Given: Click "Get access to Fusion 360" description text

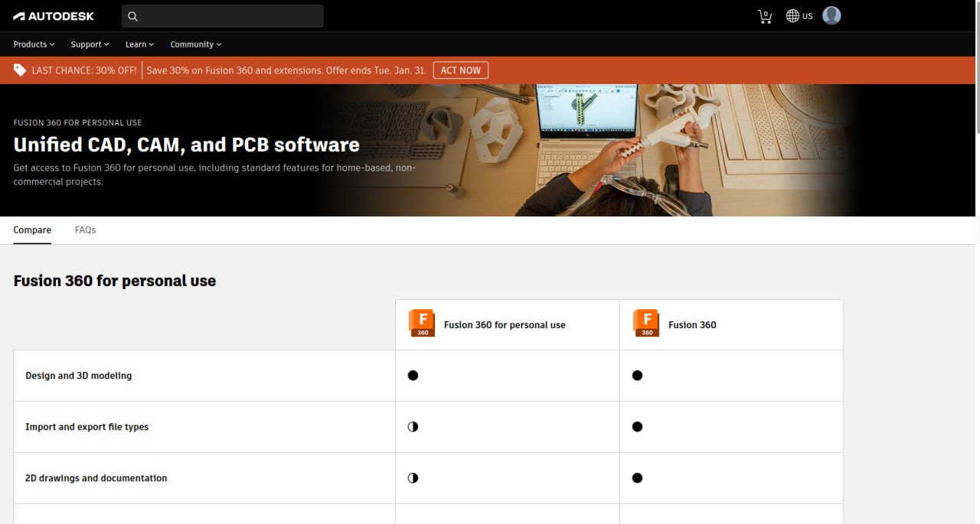Looking at the screenshot, I should [x=214, y=174].
